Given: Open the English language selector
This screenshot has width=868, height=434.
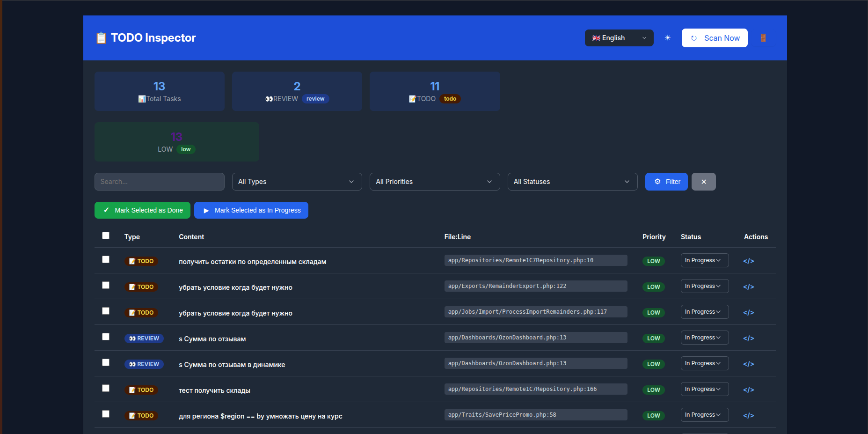Looking at the screenshot, I should coord(619,38).
